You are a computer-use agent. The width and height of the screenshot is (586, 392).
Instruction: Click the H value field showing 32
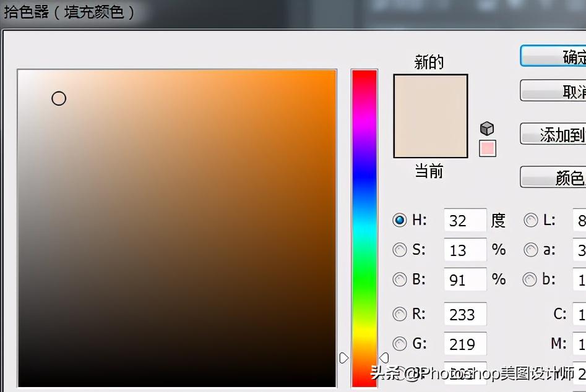[x=465, y=220]
